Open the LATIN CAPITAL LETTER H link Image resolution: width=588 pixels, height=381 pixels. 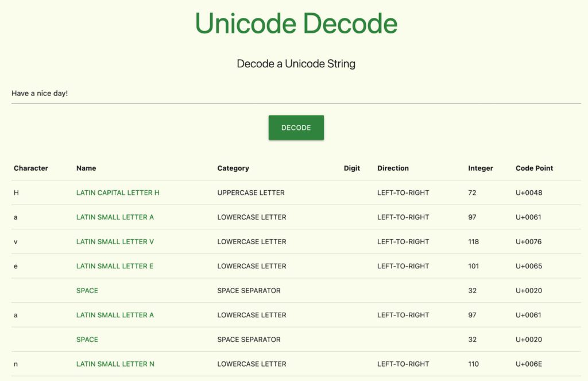pyautogui.click(x=118, y=193)
